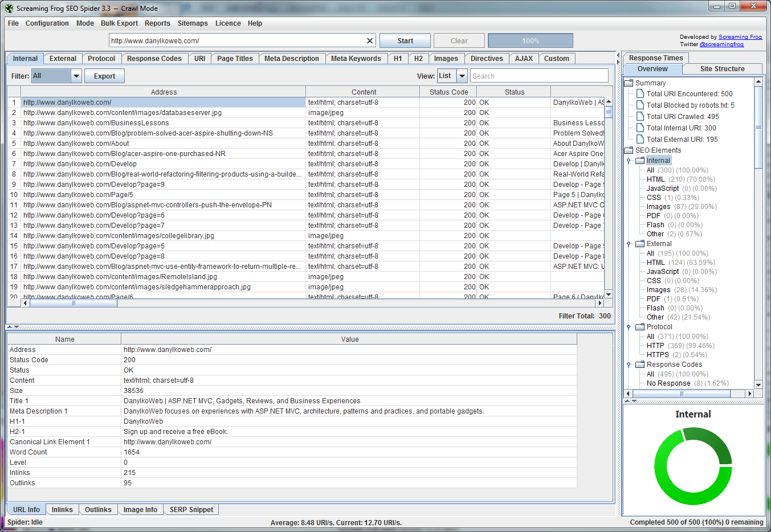Open the File menu

[13, 23]
